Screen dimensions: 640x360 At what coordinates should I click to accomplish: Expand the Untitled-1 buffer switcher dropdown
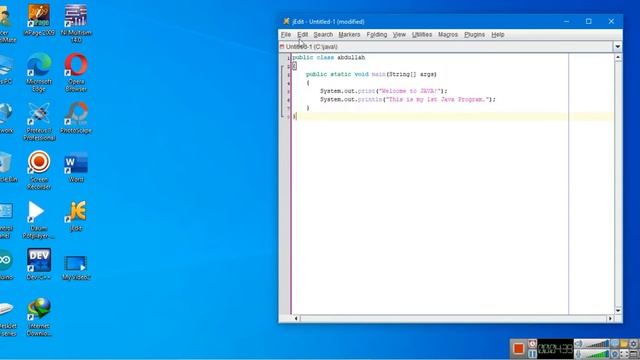tap(618, 47)
